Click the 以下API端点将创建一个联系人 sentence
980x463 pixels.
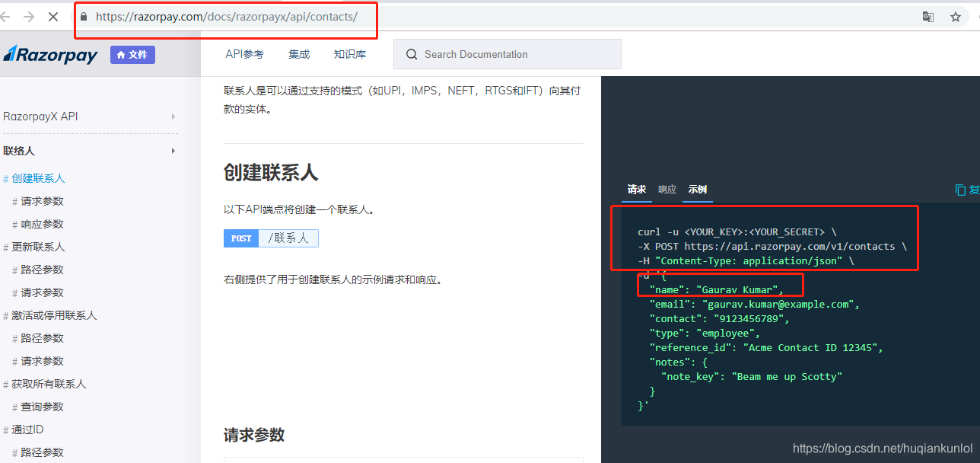(x=300, y=209)
